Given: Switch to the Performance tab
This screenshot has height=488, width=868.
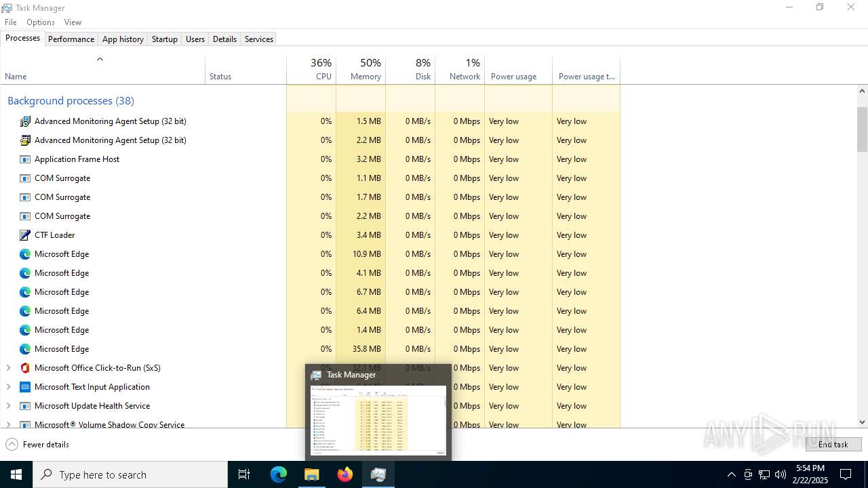Looking at the screenshot, I should pos(71,39).
